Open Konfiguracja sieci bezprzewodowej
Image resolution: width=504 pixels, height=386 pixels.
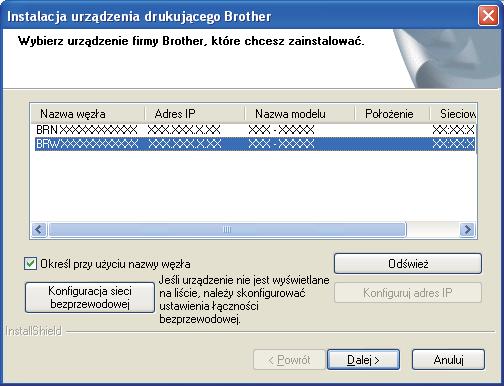(x=90, y=297)
